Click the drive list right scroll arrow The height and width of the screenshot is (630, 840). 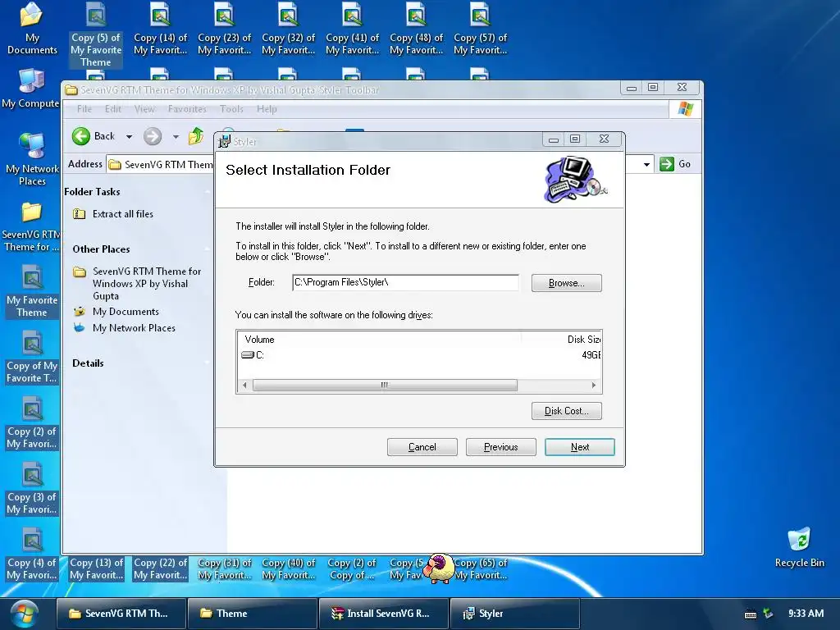594,386
